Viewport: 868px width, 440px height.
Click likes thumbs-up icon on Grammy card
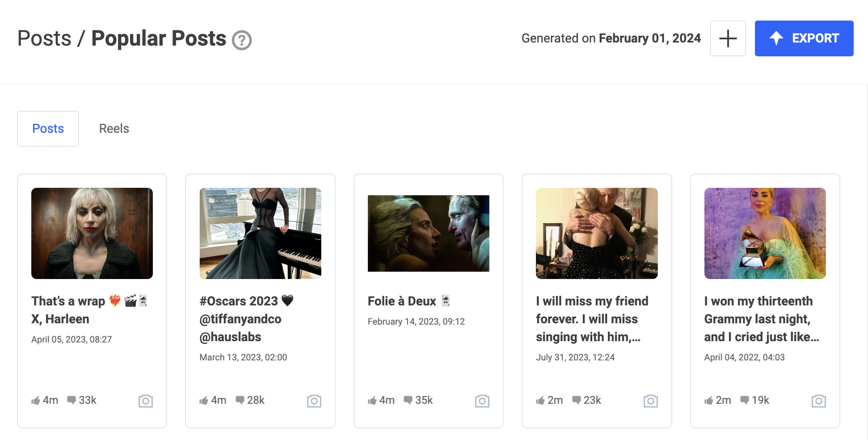point(709,401)
